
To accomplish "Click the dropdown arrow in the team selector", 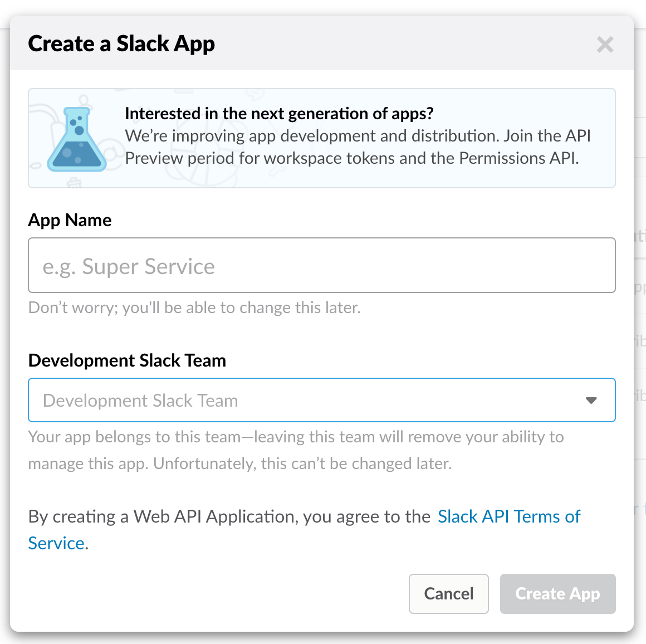I will click(591, 401).
